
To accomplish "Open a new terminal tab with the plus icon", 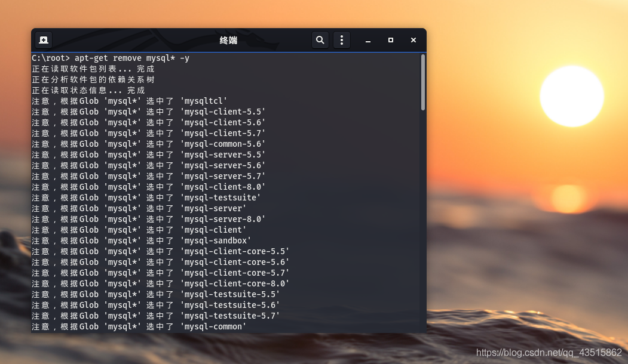I will pyautogui.click(x=44, y=40).
